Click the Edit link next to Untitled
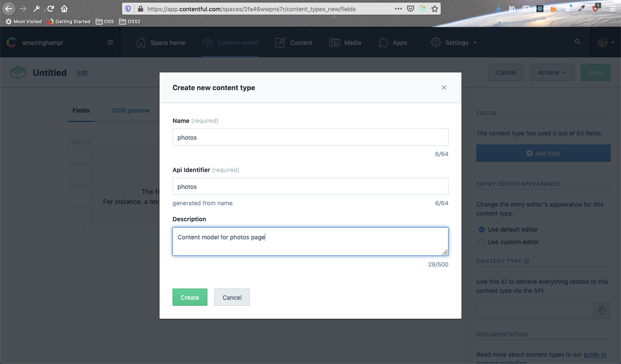 82,72
